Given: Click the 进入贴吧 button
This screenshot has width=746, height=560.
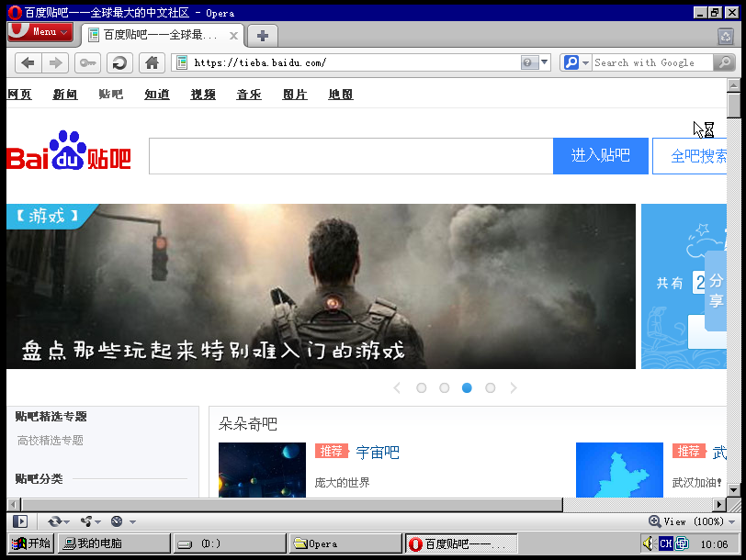Looking at the screenshot, I should pyautogui.click(x=601, y=156).
